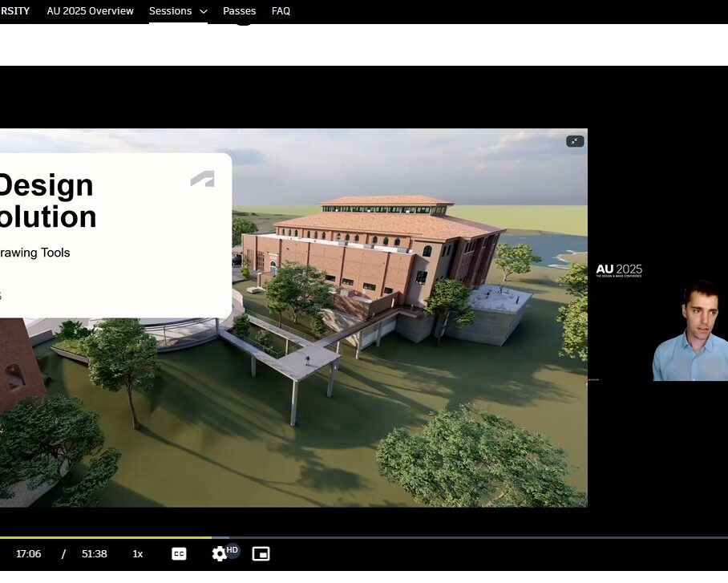
Task: Seek within the played yellow progress bar
Action: tap(104, 537)
